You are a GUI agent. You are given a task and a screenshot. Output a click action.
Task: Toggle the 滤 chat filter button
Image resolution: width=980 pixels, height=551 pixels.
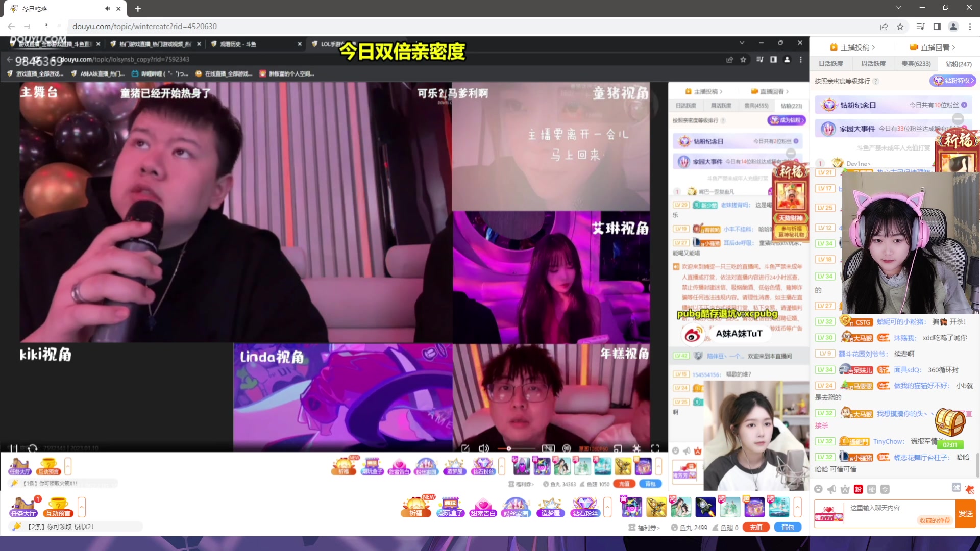(956, 488)
